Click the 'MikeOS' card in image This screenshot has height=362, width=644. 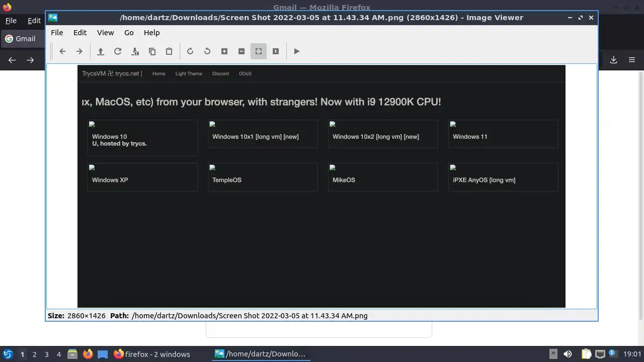pyautogui.click(x=383, y=177)
